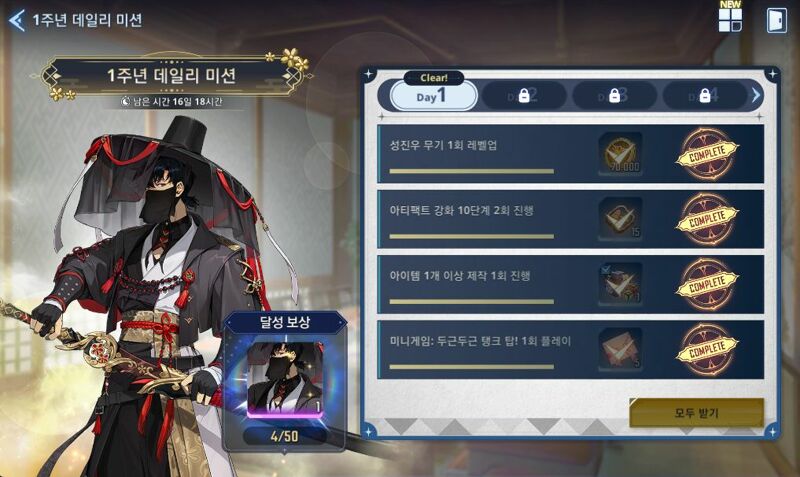The height and width of the screenshot is (477, 800).
Task: Tap the COMPLETE stamp on weapon level-up mission
Action: point(707,154)
